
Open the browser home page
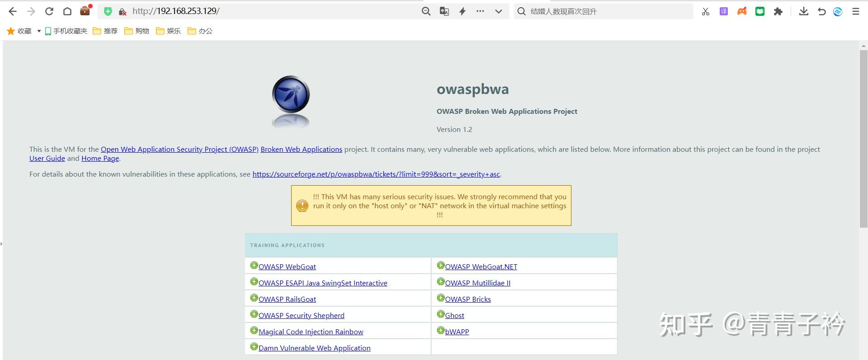coord(67,11)
